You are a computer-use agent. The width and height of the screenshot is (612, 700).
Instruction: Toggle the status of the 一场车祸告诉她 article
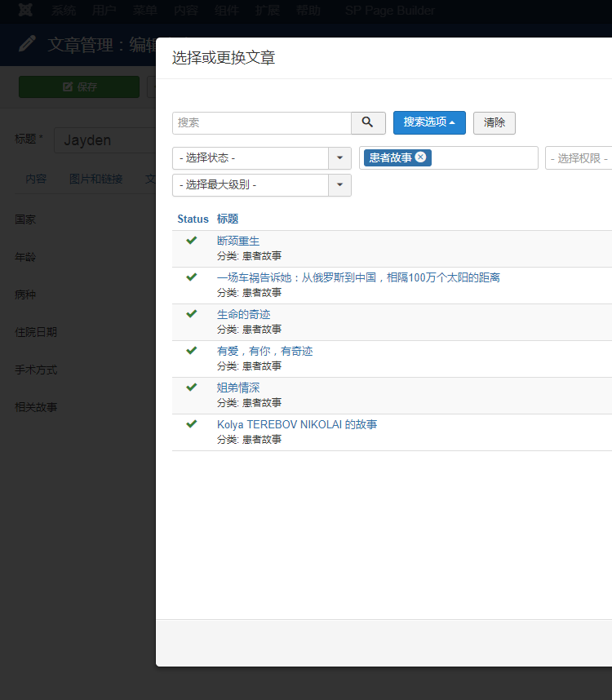[x=192, y=277]
